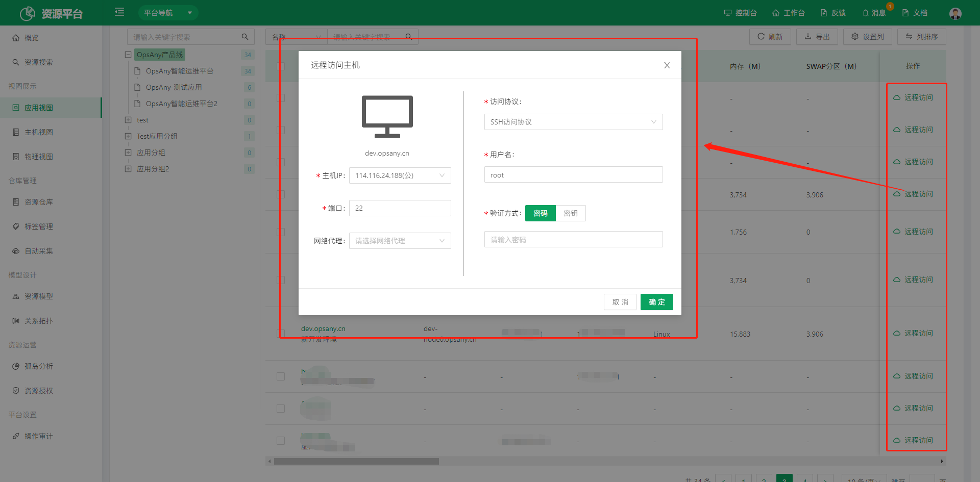980x482 pixels.
Task: Click 远程访问 in the first table row
Action: (913, 97)
